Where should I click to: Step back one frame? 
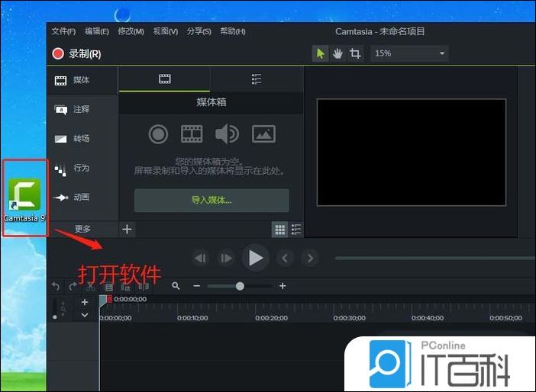click(201, 258)
